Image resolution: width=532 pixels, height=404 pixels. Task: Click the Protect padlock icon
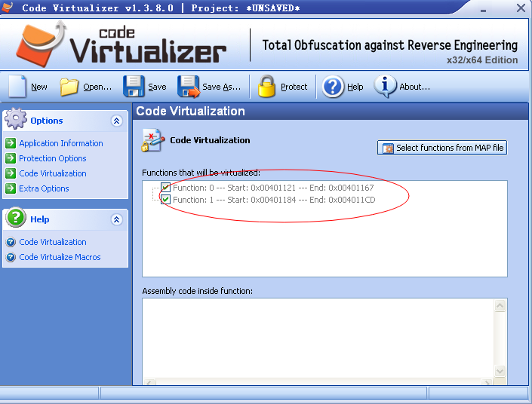(266, 87)
